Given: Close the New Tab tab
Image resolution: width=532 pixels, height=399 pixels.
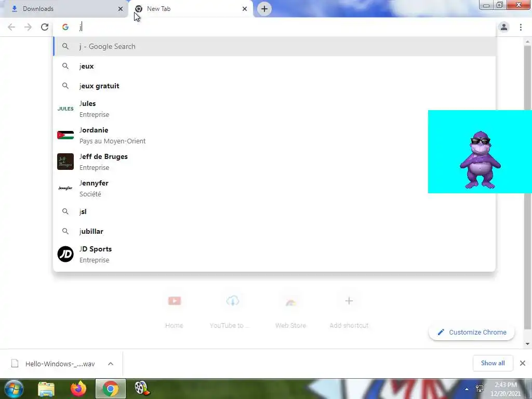Looking at the screenshot, I should (x=245, y=9).
